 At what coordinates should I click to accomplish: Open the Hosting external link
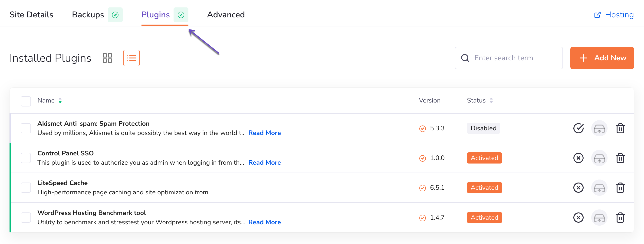click(614, 15)
